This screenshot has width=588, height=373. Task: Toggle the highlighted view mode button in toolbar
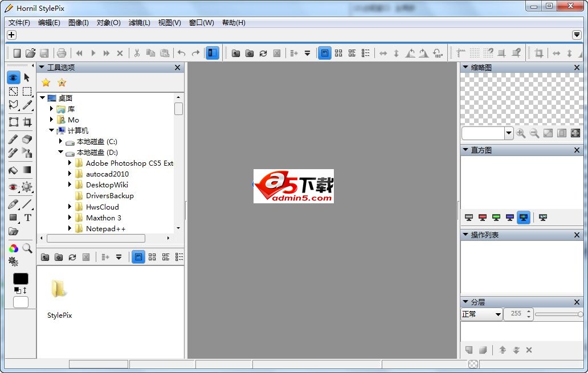point(325,52)
